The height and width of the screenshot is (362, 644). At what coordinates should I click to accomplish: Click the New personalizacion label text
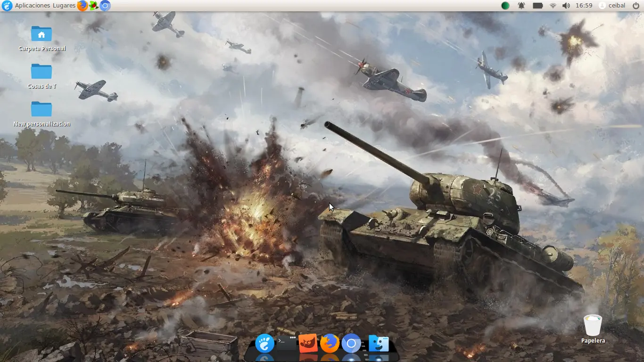point(42,124)
